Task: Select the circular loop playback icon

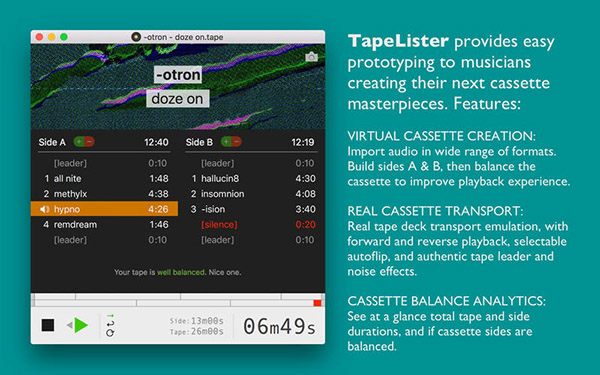Action: pyautogui.click(x=110, y=333)
